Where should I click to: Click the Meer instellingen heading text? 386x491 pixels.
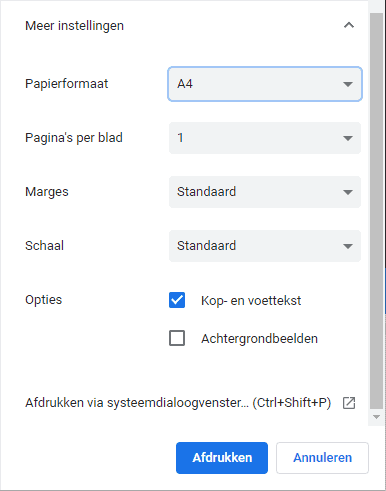point(75,26)
